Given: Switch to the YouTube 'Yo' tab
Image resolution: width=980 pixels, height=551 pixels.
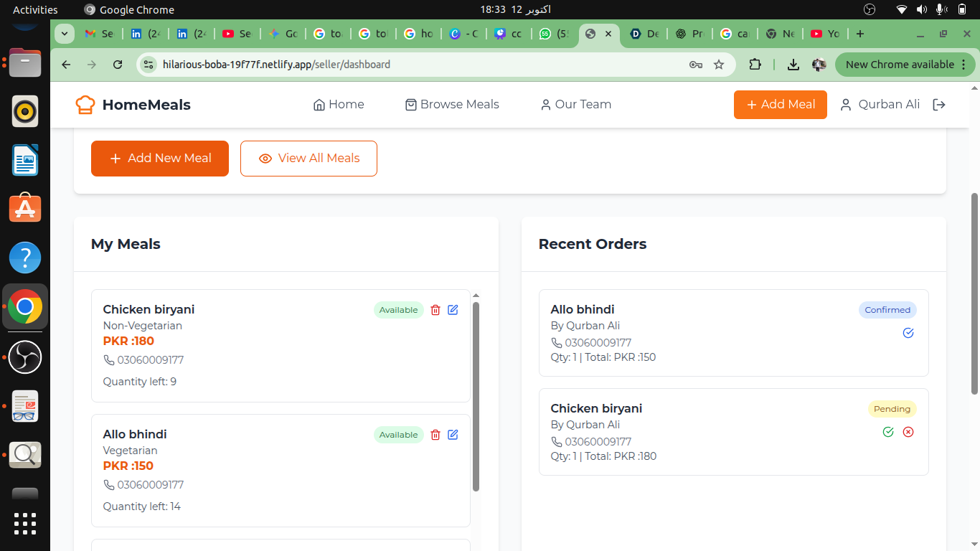Looking at the screenshot, I should [x=825, y=34].
